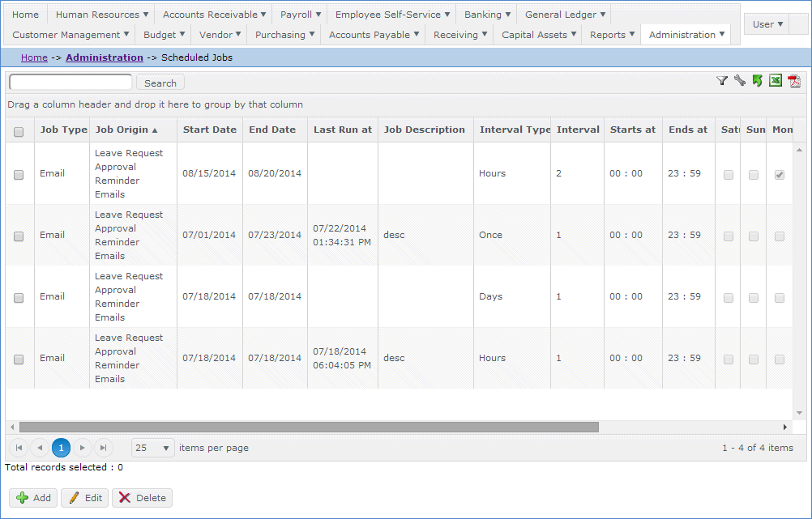Export the grid to Excel
Image resolution: width=812 pixels, height=519 pixels.
(x=776, y=81)
